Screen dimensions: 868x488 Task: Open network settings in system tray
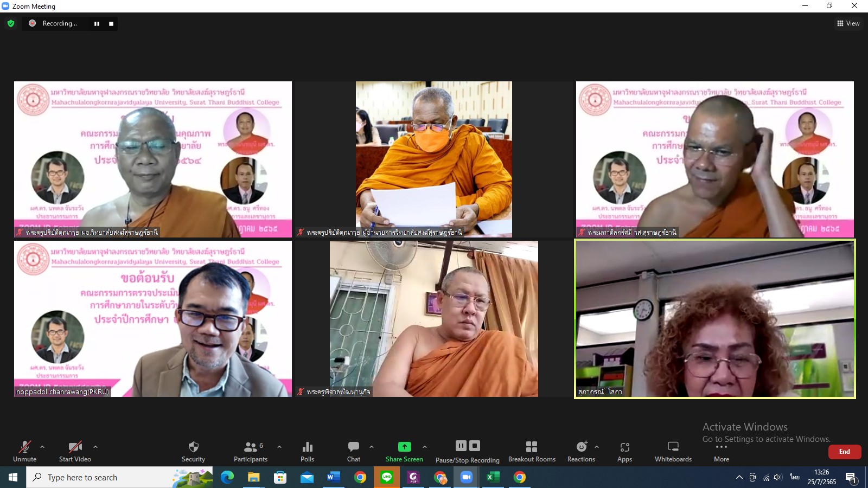[766, 477]
